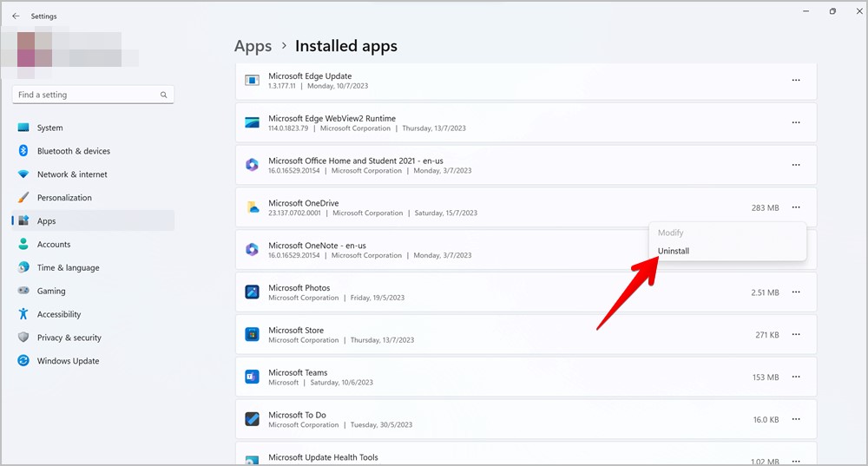Image resolution: width=868 pixels, height=466 pixels.
Task: Click the Microsoft To Do app icon
Action: (x=252, y=419)
